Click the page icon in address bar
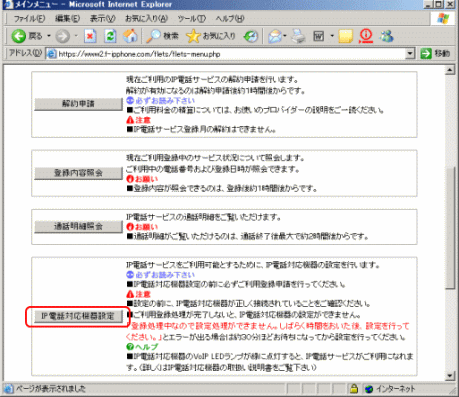Viewport: 459px width, 397px height. (x=51, y=54)
